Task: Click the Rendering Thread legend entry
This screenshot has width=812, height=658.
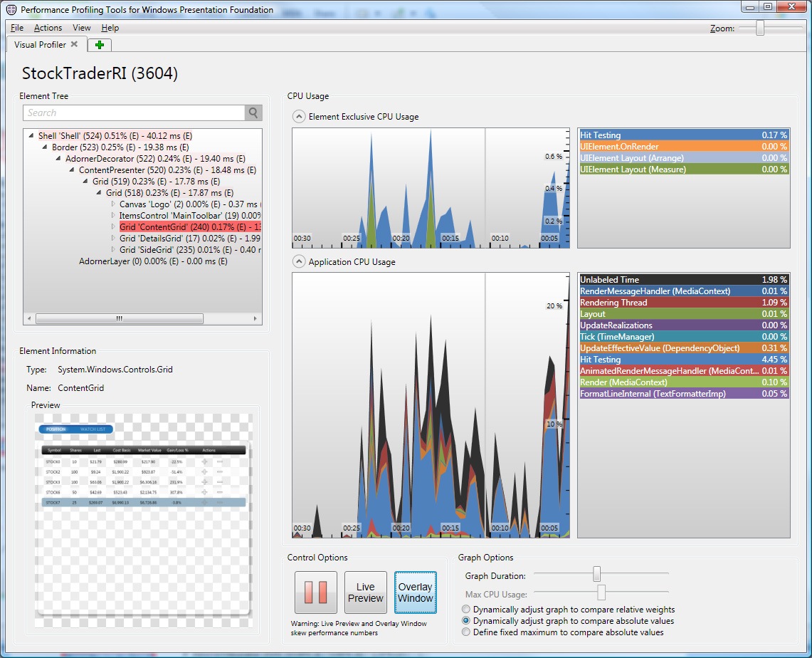Action: (x=684, y=303)
